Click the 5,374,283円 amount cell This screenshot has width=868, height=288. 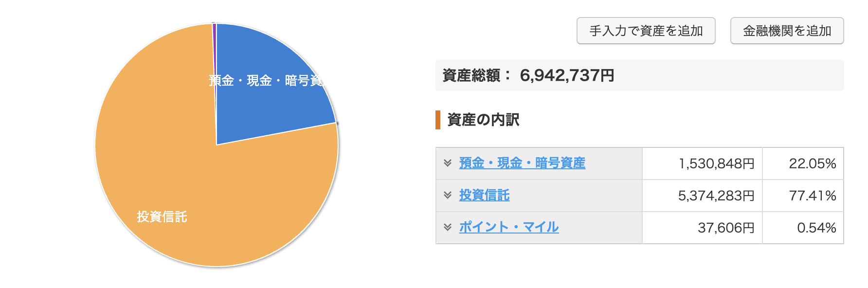tap(716, 196)
